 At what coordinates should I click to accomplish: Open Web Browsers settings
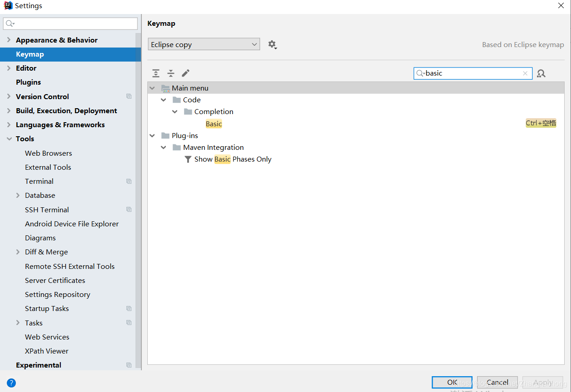tap(48, 153)
